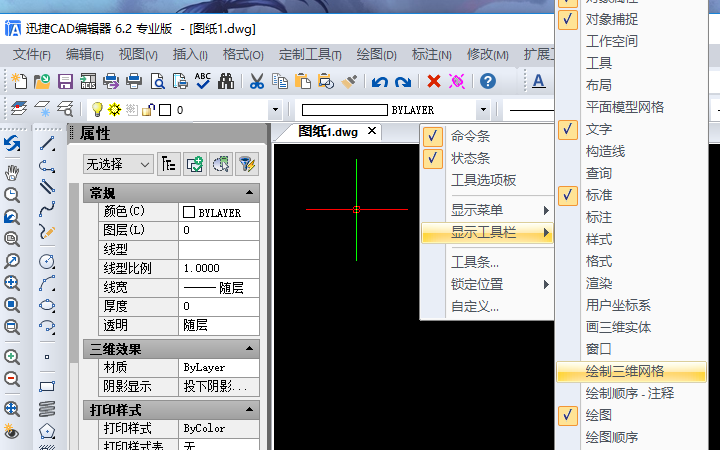
Task: Click the 颜色(C) BYLAYER color swatch
Action: pos(189,212)
